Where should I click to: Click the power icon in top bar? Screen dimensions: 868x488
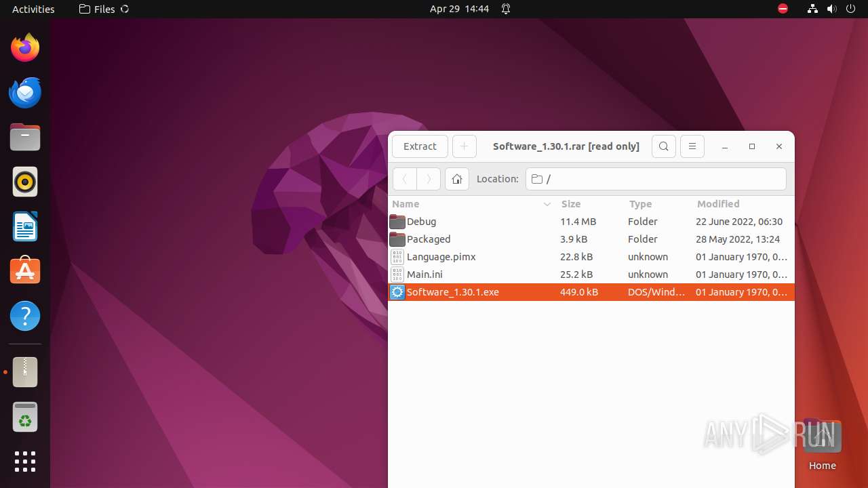[850, 9]
